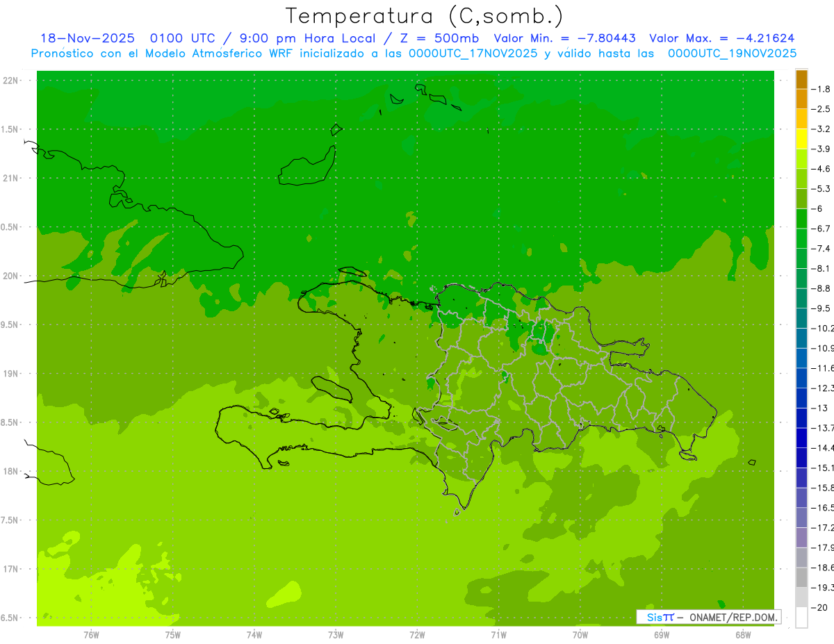Click legend swatch between -3.9 and -4.6

(x=801, y=158)
